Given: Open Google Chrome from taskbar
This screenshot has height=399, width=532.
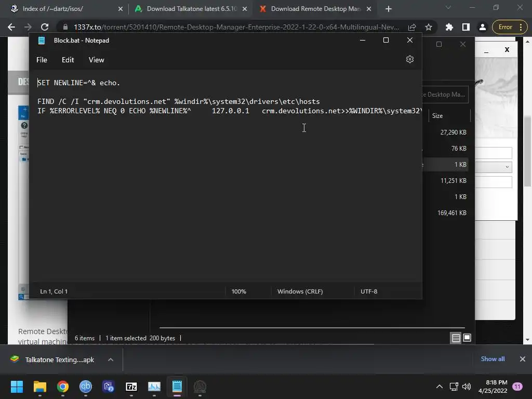Looking at the screenshot, I should point(63,387).
